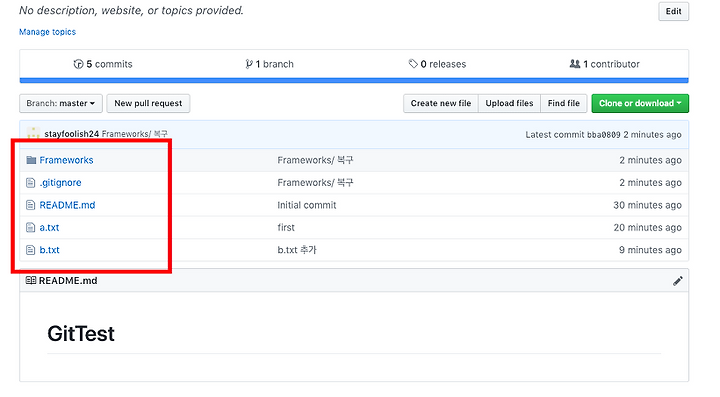
Task: Click the branch fork icon
Action: (249, 64)
